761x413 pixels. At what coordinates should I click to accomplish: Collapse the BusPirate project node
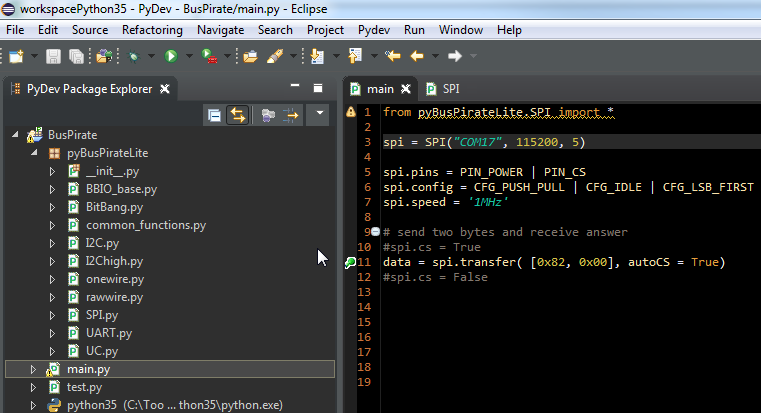click(x=16, y=134)
